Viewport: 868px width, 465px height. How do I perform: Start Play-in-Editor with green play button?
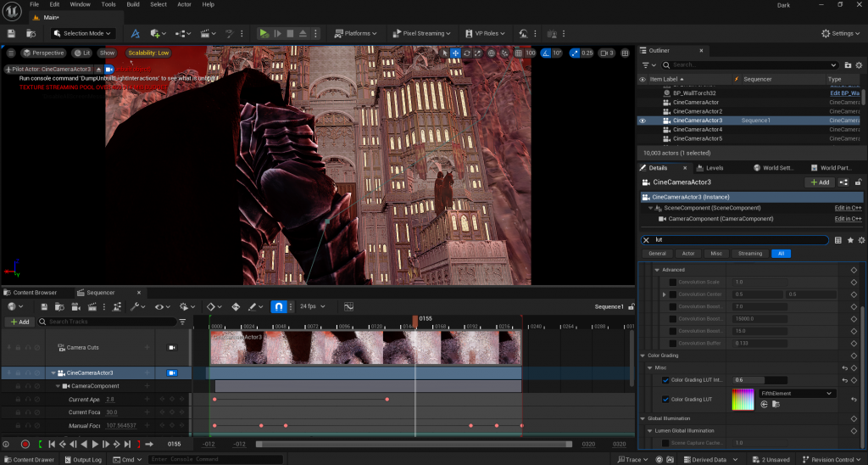(264, 33)
